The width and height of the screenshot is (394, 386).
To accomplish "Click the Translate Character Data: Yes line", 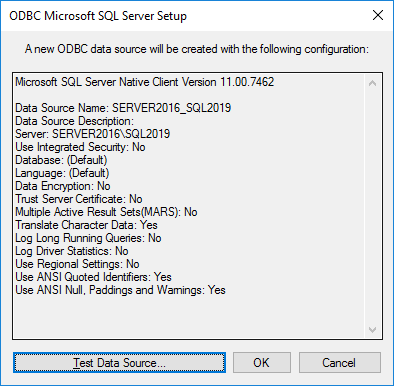I will tap(86, 225).
